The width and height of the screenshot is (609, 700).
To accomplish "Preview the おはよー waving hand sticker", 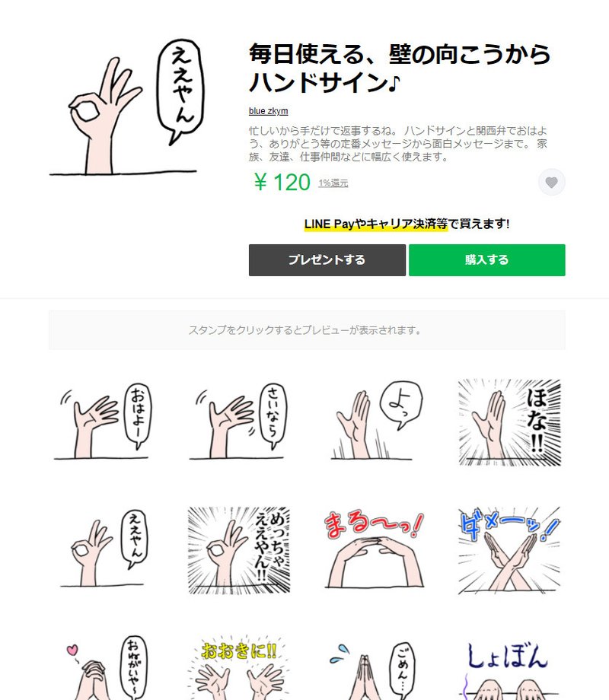I will click(x=104, y=421).
